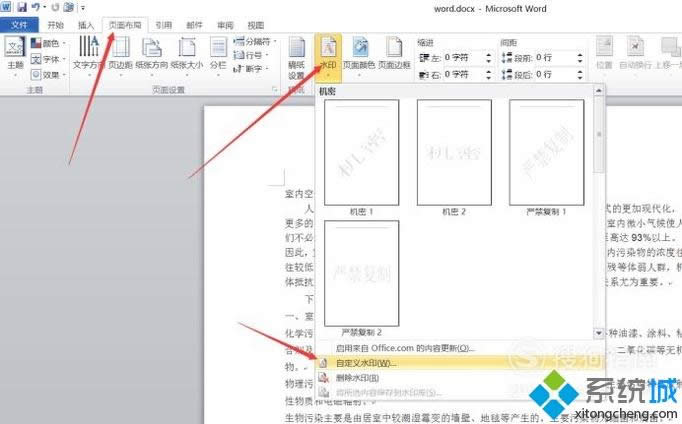Click the 段前 spacing spinner arrows
Screen dimensions: 682x424
pyautogui.click(x=580, y=57)
